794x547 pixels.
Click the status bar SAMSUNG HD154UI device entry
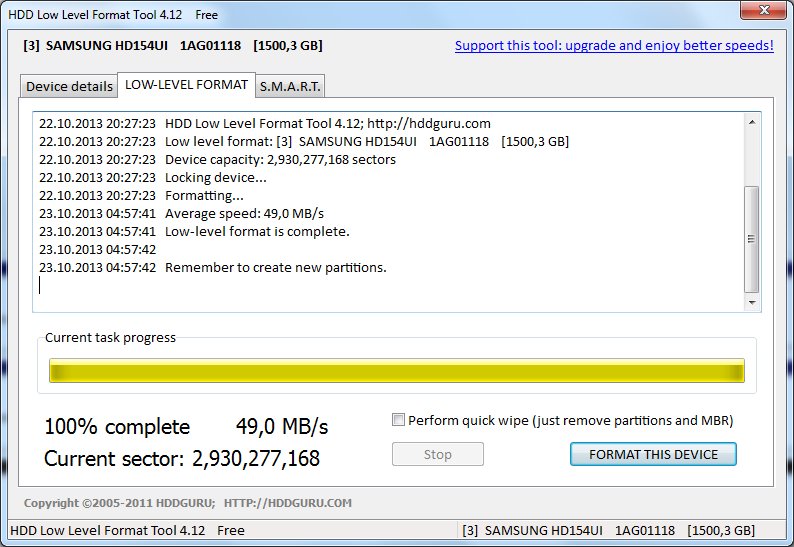[608, 530]
